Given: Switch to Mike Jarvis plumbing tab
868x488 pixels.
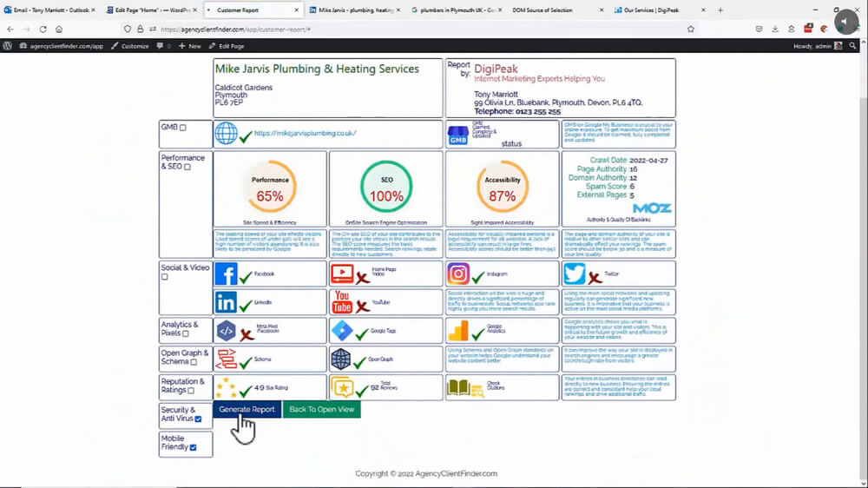Looking at the screenshot, I should click(354, 10).
